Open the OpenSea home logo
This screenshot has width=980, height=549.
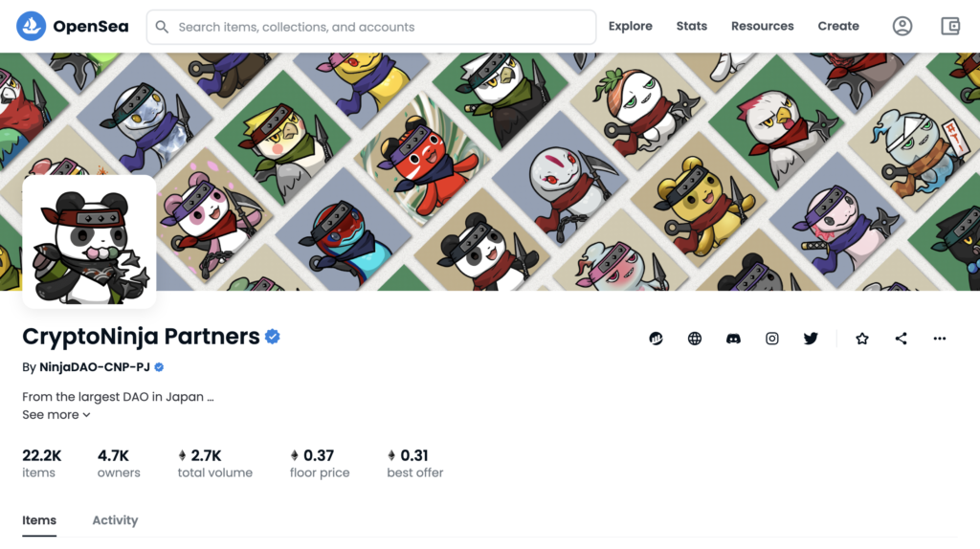click(73, 26)
